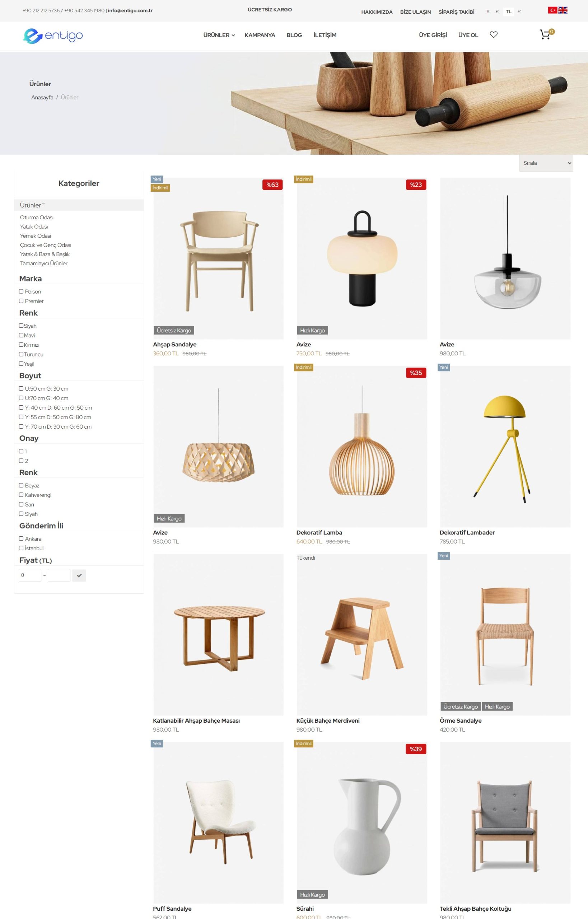The image size is (588, 919).
Task: Collapse the Ürünler category tree
Action: [32, 205]
